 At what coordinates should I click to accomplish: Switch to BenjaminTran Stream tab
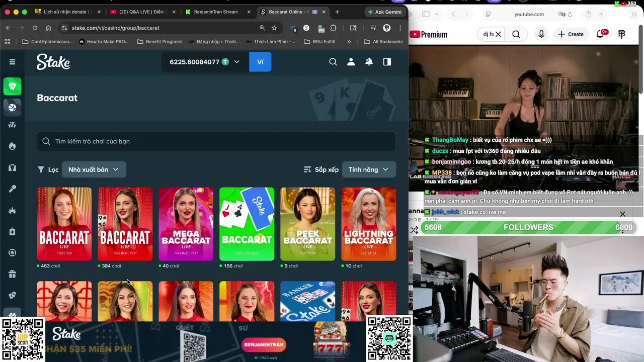pyautogui.click(x=217, y=12)
